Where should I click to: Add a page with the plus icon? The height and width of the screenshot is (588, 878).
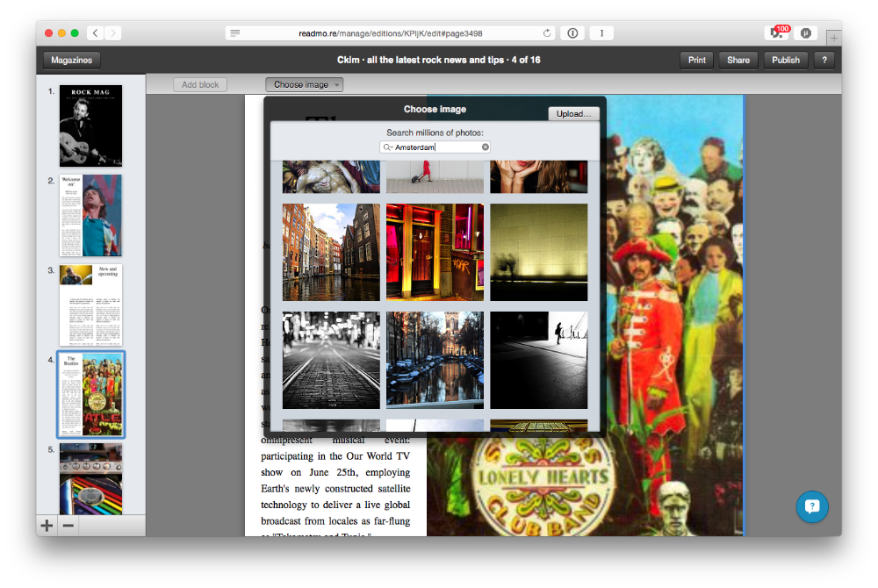(47, 526)
